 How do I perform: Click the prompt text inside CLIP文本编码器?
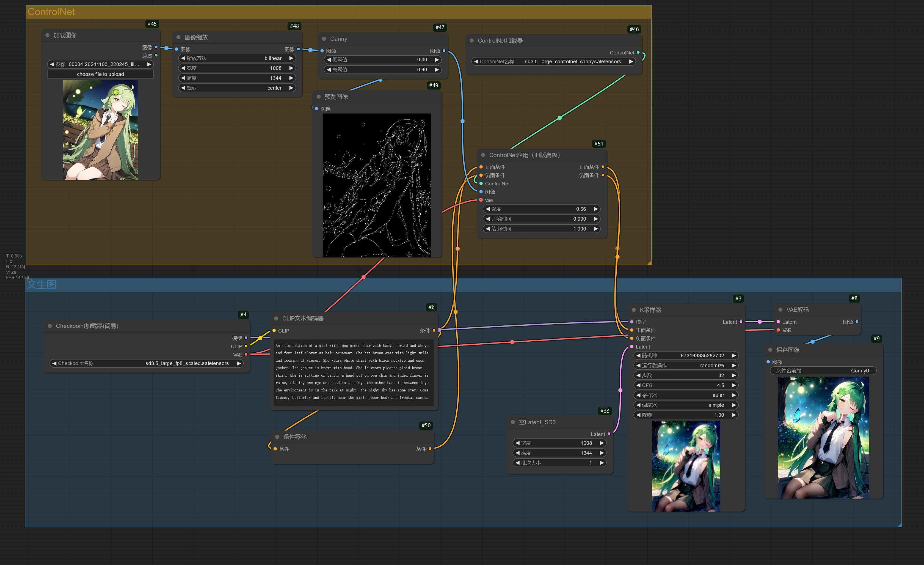353,371
